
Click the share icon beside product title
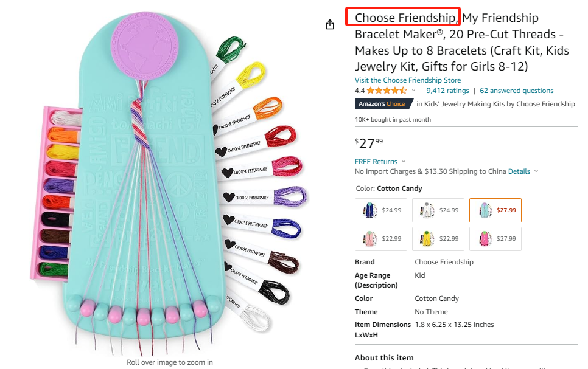(x=330, y=24)
